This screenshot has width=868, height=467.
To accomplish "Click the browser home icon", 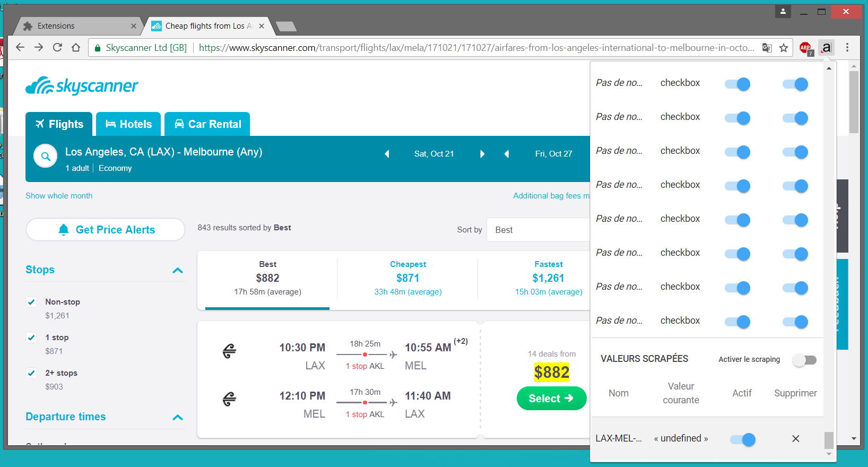I will click(76, 48).
